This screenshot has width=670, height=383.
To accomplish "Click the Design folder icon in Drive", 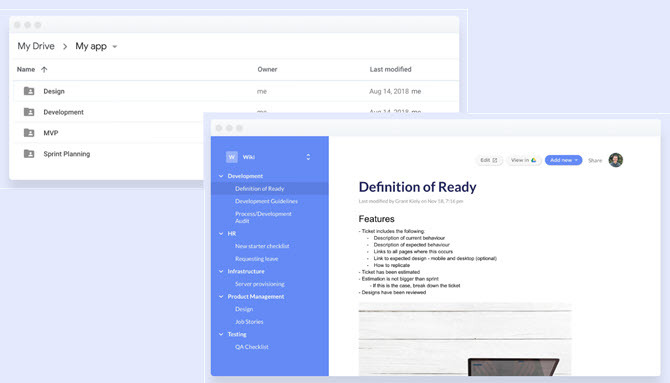I will pyautogui.click(x=29, y=91).
